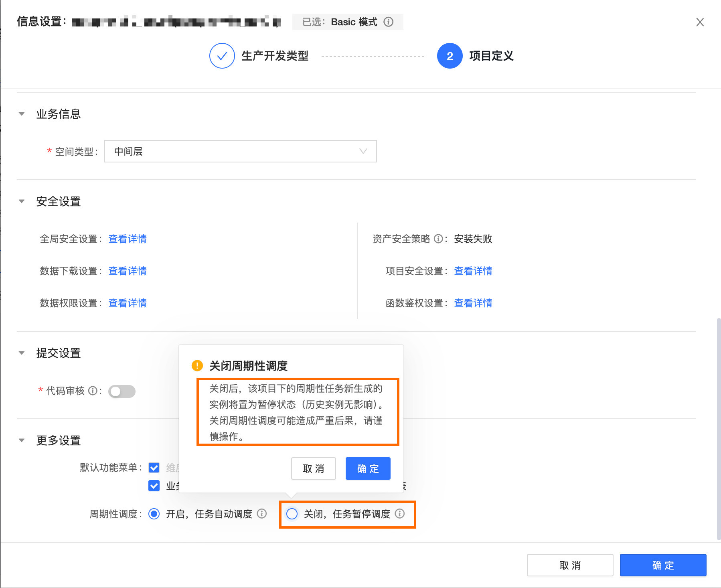Click info icon after 关闭，任务暂停调度

coord(400,514)
